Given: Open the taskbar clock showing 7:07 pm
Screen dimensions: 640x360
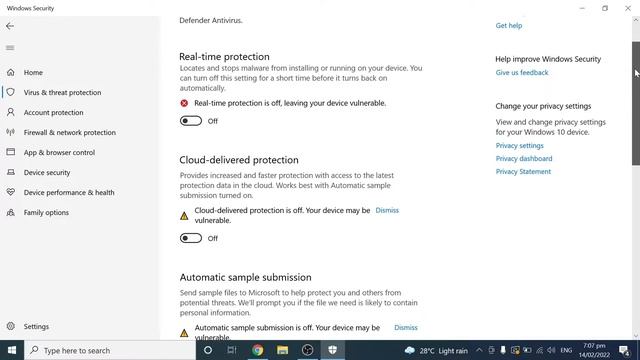Looking at the screenshot, I should coord(594,350).
